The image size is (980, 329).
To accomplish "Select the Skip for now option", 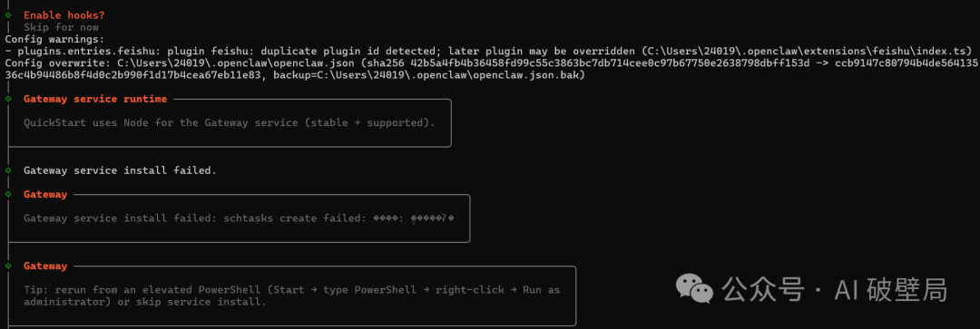I will click(x=61, y=27).
